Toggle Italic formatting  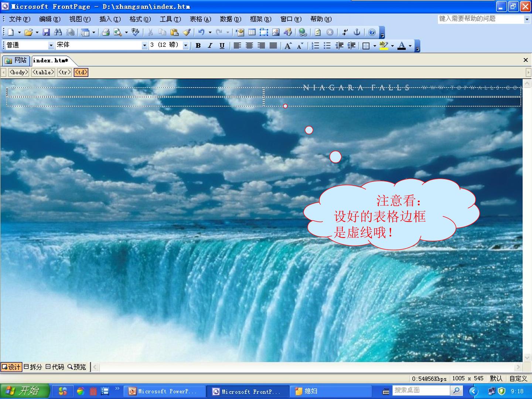click(210, 45)
